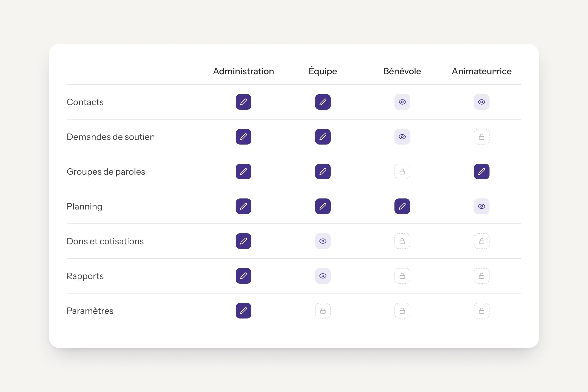This screenshot has width=588, height=392.
Task: Click the Animateur·rice edit icon for Groupes de paroles
Action: 481,171
